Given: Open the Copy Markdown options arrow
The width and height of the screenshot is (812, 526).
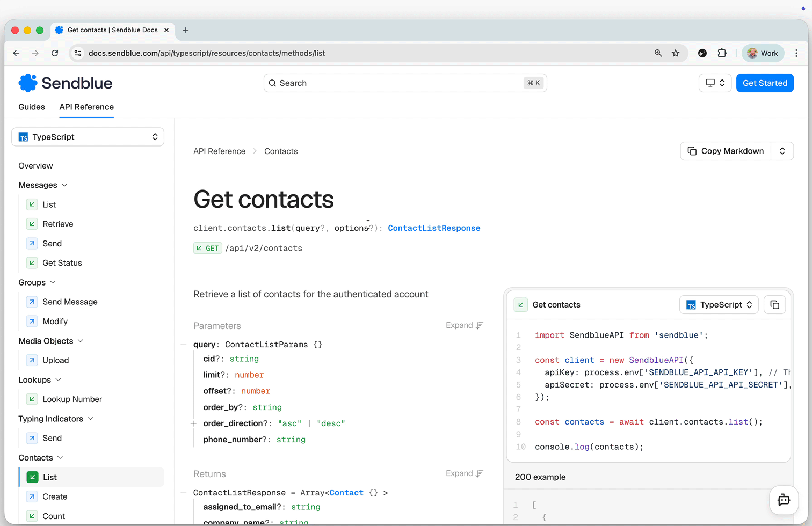Looking at the screenshot, I should point(782,151).
